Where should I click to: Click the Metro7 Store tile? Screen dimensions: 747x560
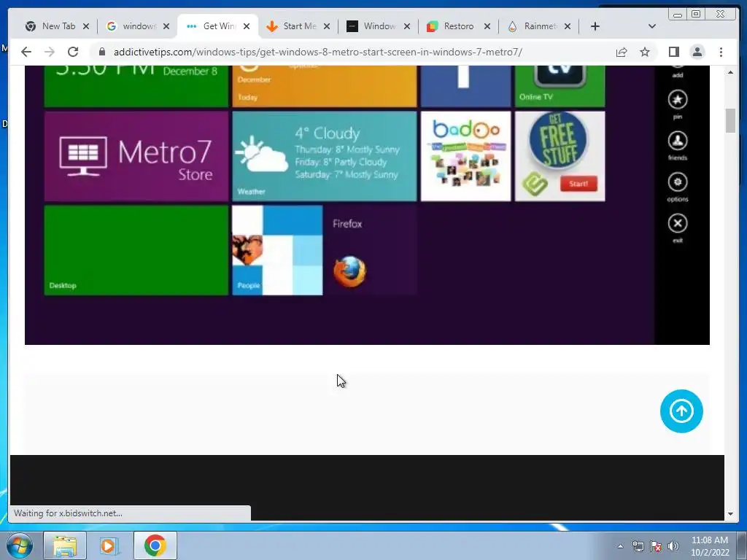point(136,156)
